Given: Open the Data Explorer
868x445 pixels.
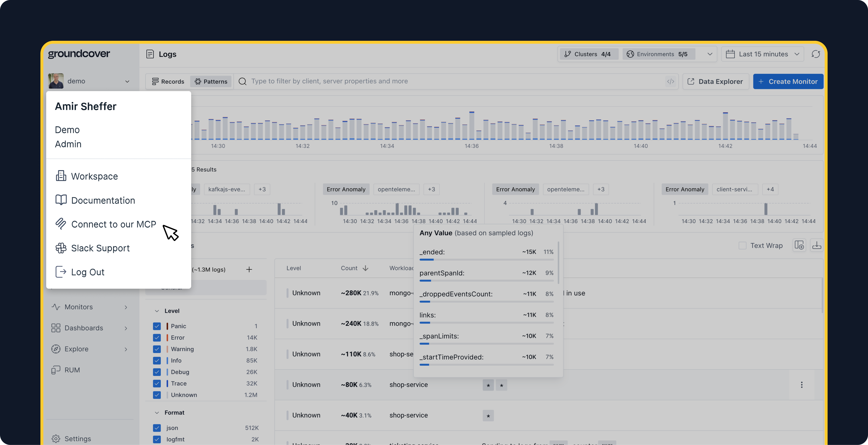Looking at the screenshot, I should (x=715, y=81).
